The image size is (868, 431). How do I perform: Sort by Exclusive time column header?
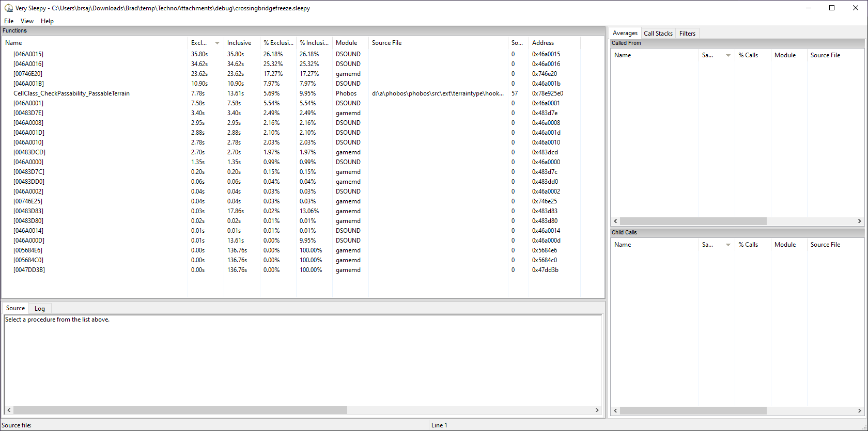(x=206, y=43)
